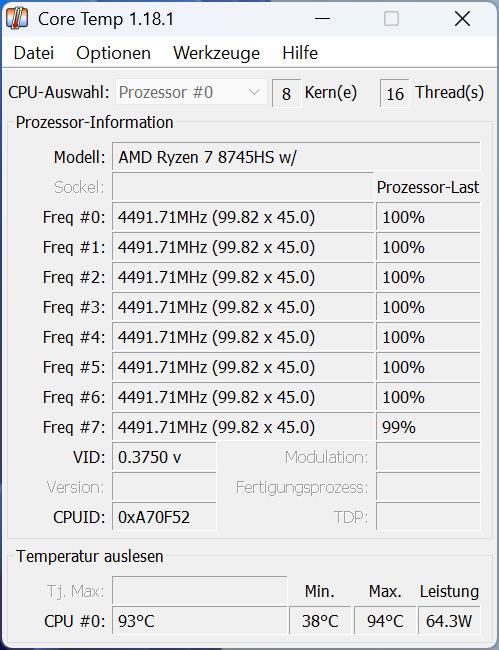Open the Hilfe menu
This screenshot has height=650, width=499.
click(x=300, y=53)
